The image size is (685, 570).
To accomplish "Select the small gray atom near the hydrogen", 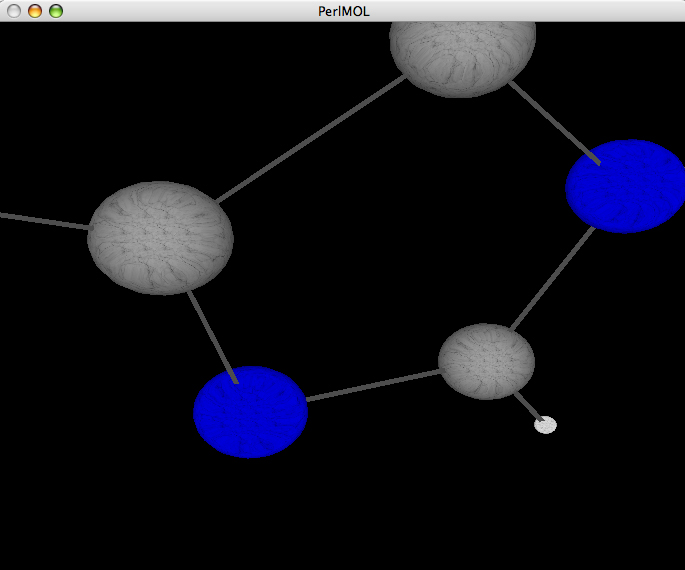I will tap(486, 361).
